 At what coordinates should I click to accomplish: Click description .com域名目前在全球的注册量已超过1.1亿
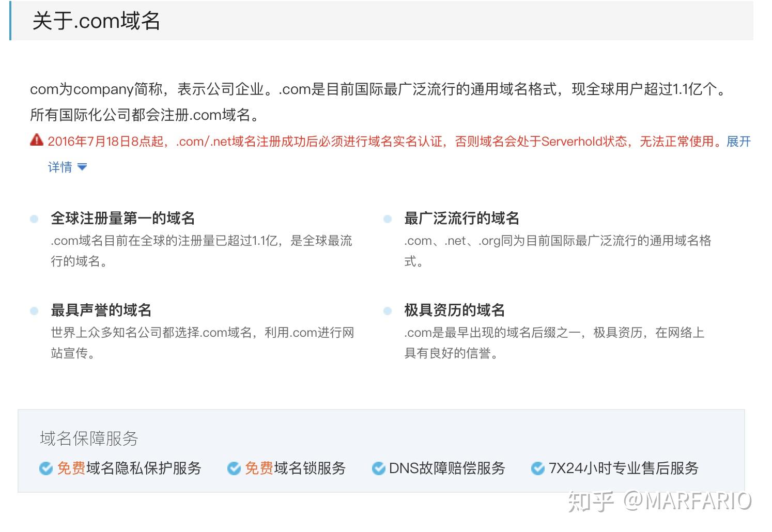coord(202,251)
